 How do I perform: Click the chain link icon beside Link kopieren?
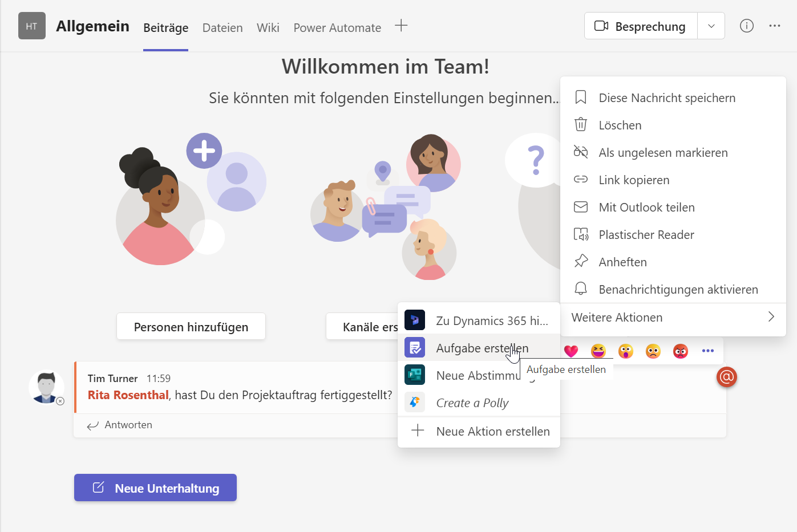tap(581, 179)
